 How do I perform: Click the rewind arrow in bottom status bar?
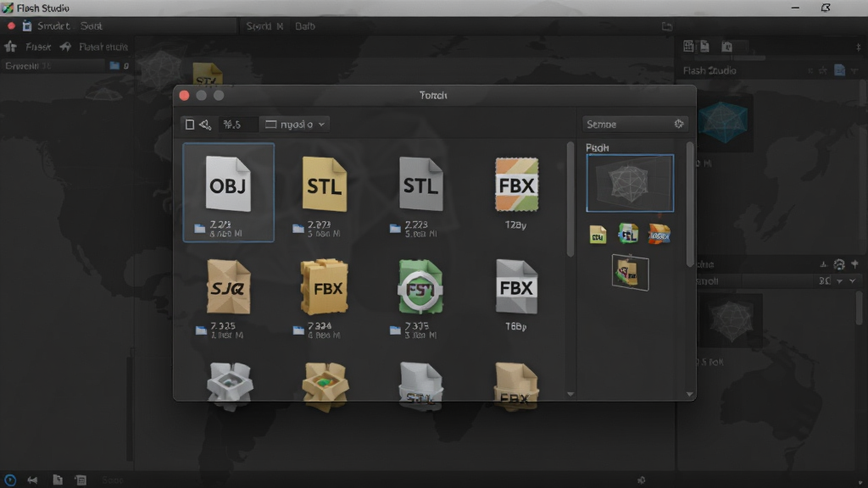pos(33,480)
